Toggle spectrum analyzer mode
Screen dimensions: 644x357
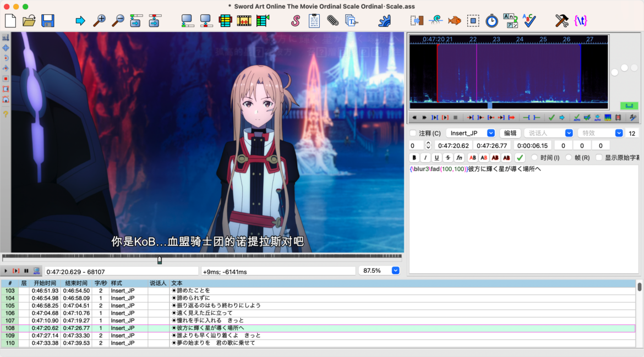[608, 118]
